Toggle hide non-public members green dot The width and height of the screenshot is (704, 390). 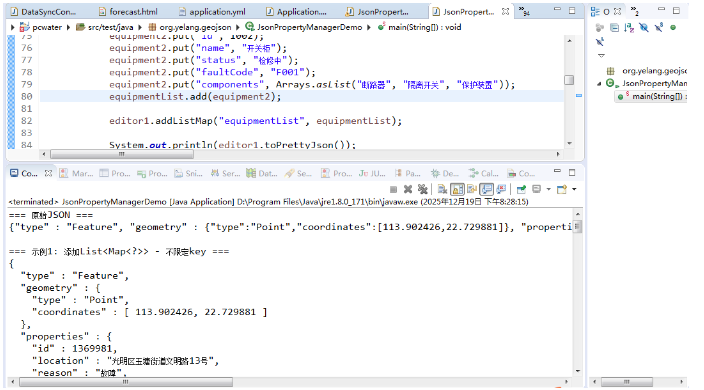673,27
